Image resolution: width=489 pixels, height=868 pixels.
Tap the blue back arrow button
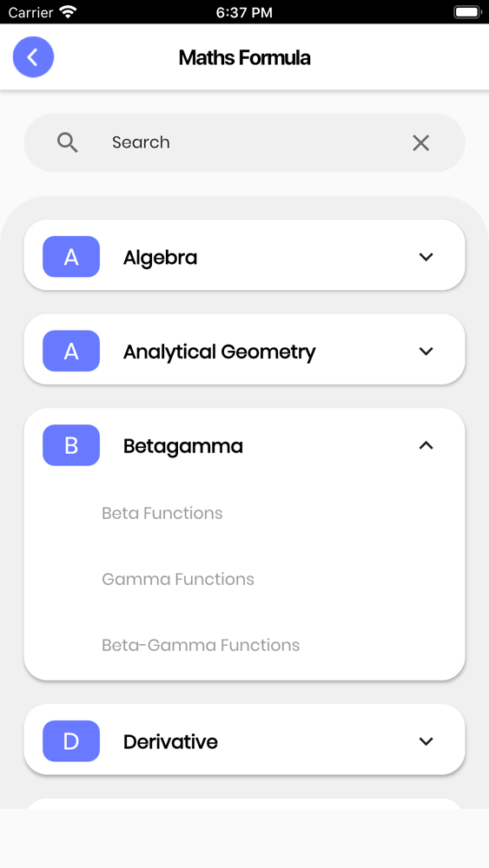coord(33,57)
